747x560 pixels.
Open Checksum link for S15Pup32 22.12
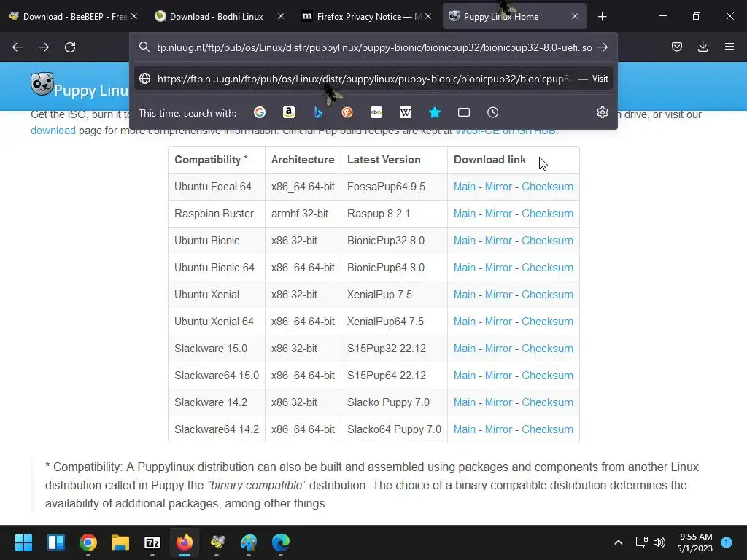[x=547, y=349]
